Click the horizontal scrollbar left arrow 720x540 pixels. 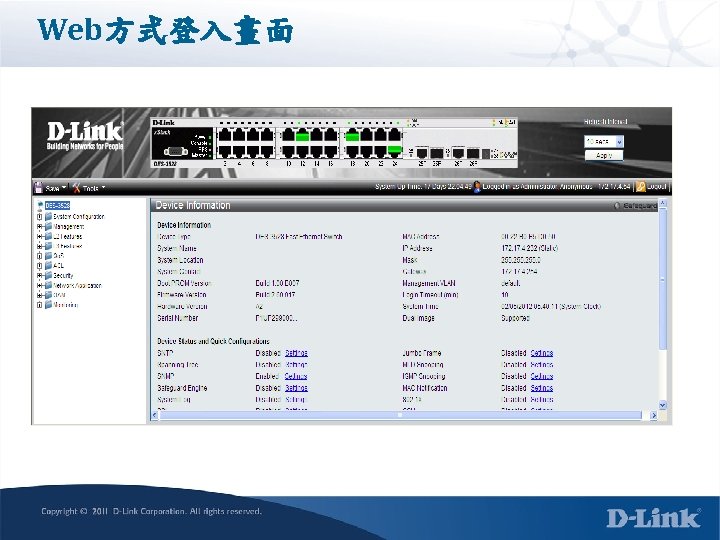pos(155,415)
